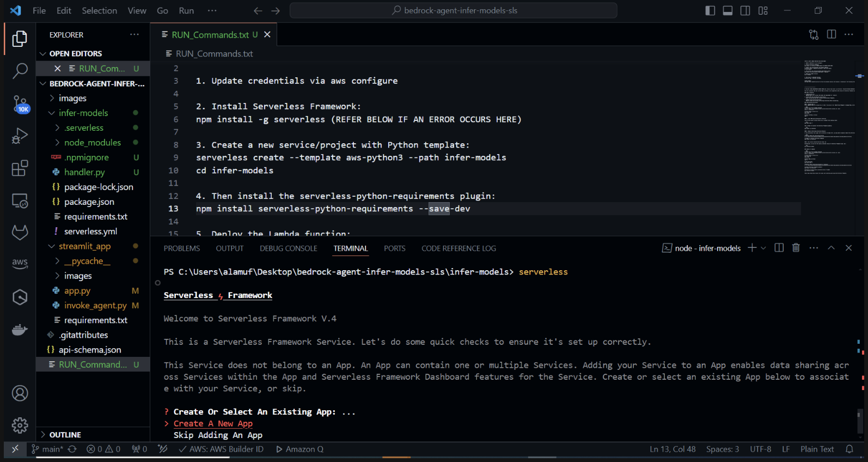Toggle primary side bar visibility
Image resolution: width=868 pixels, height=462 pixels.
[x=710, y=10]
